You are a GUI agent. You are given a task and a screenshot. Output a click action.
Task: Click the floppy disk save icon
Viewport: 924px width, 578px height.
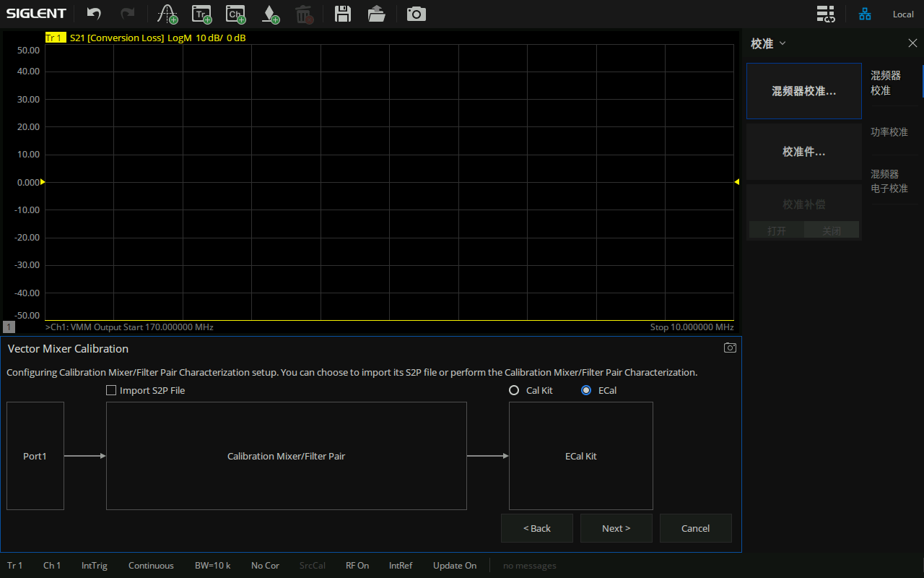[x=343, y=14]
